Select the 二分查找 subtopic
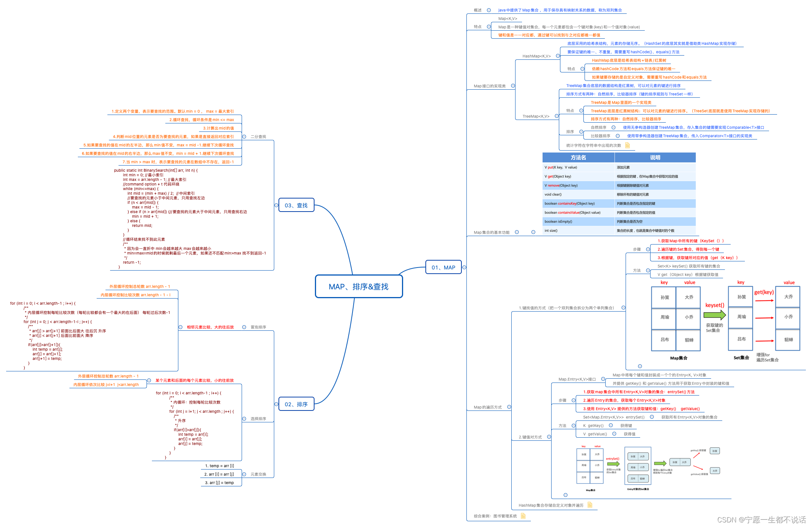812x527 pixels. tap(258, 136)
